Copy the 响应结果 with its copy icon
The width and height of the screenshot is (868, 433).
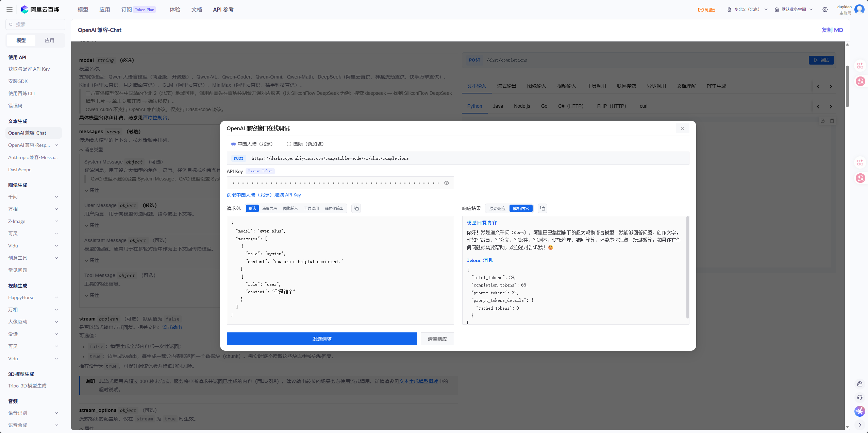click(x=542, y=208)
